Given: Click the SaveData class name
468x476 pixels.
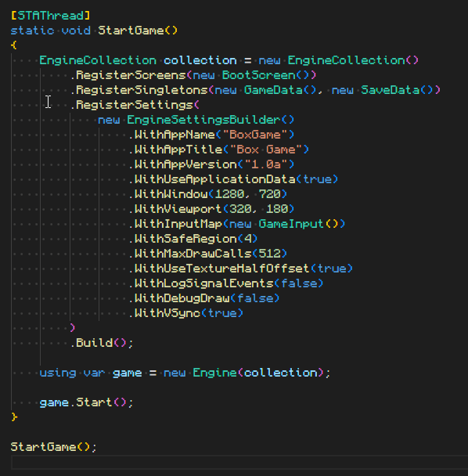Looking at the screenshot, I should tap(391, 90).
